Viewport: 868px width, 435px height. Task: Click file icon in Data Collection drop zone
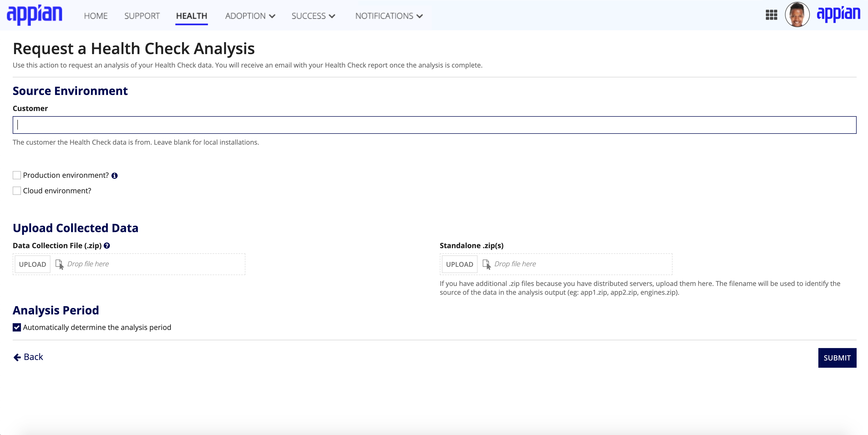point(59,264)
